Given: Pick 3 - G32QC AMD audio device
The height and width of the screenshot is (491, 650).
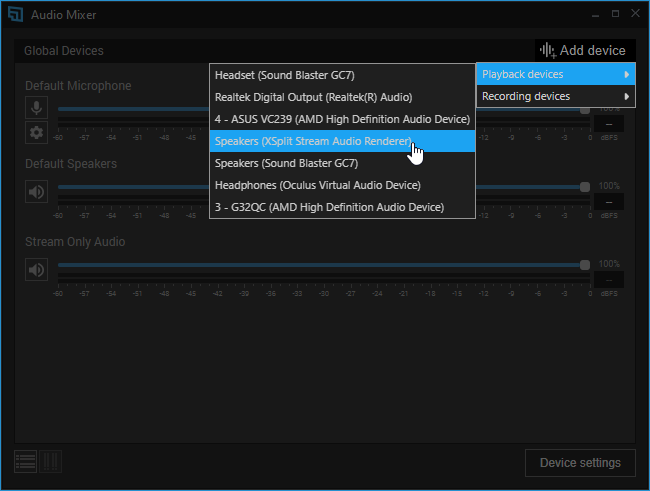Looking at the screenshot, I should [342, 207].
